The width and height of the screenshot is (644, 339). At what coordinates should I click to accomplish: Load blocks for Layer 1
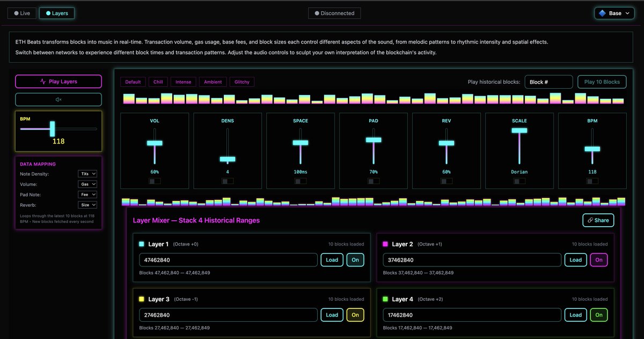tap(332, 260)
